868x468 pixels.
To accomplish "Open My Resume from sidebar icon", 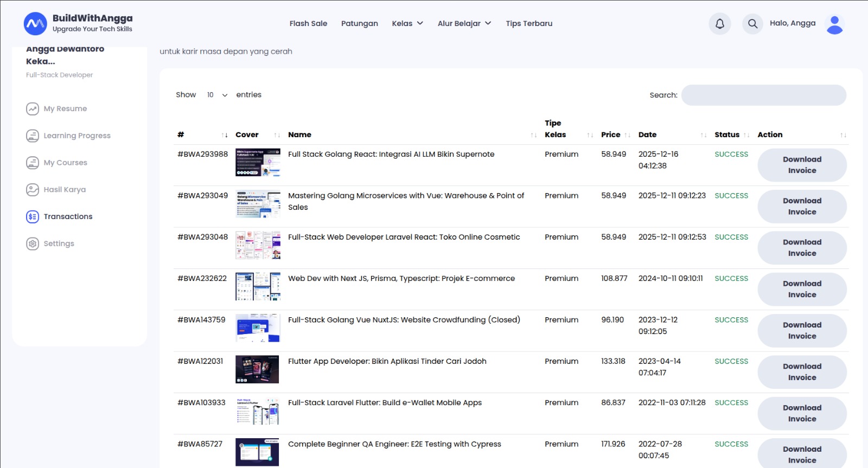I will click(x=33, y=109).
